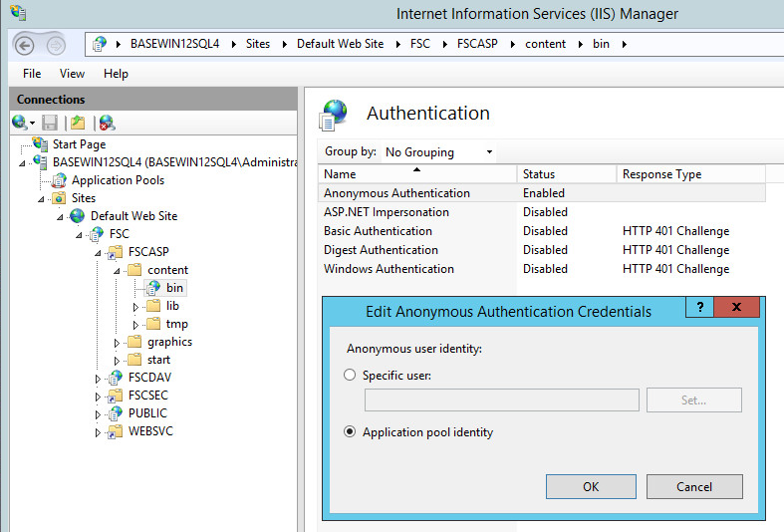
Task: Click the specific user text field
Action: pyautogui.click(x=501, y=400)
